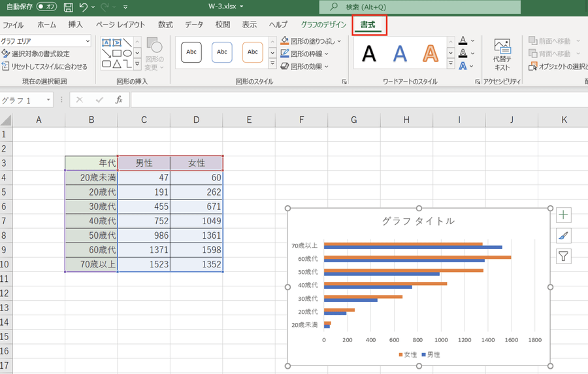Switch to the グラフのデザイン tab

tap(322, 25)
